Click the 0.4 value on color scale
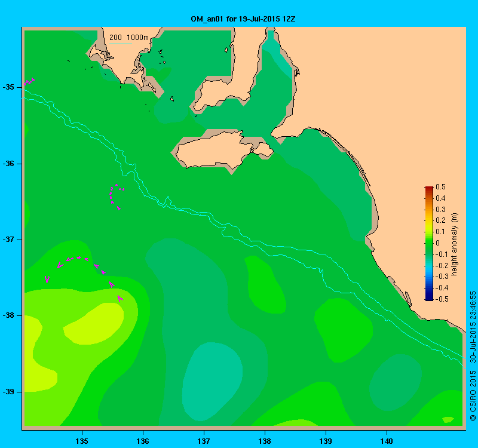Image resolution: width=478 pixels, height=448 pixels. pyautogui.click(x=440, y=198)
